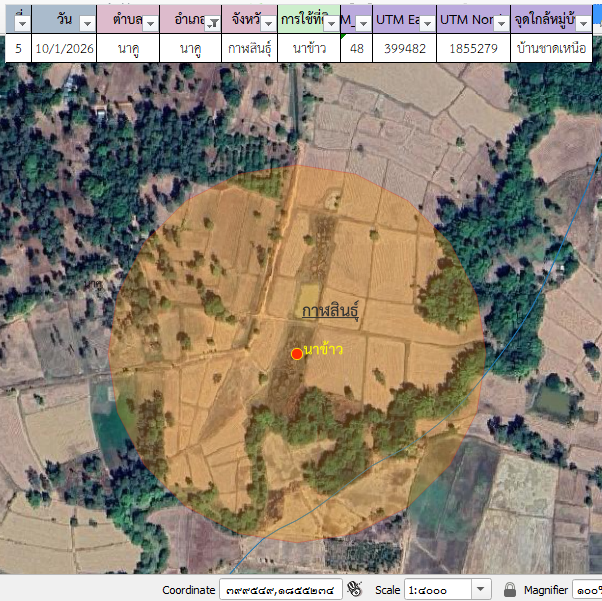Open filter arrow on the zone column
The image size is (602, 601).
click(363, 23)
